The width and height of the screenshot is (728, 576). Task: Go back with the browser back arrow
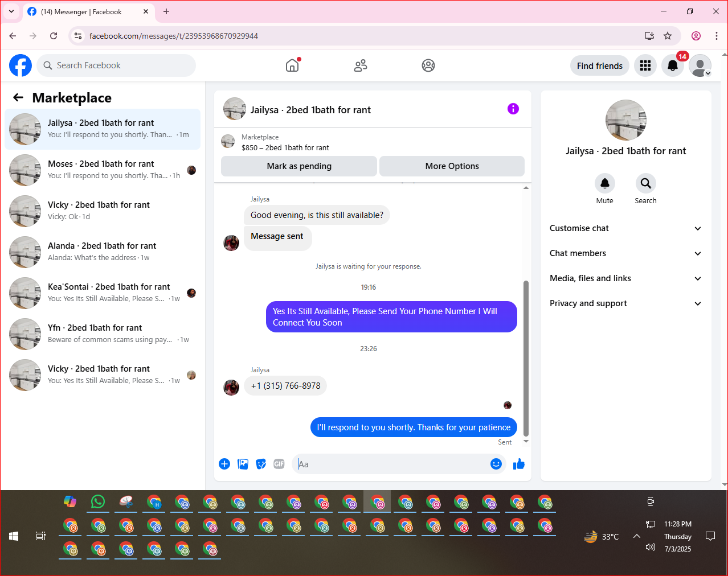click(13, 36)
